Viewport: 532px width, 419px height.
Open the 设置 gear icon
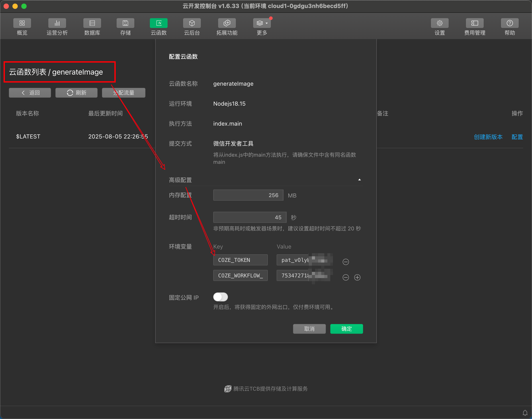tap(440, 23)
